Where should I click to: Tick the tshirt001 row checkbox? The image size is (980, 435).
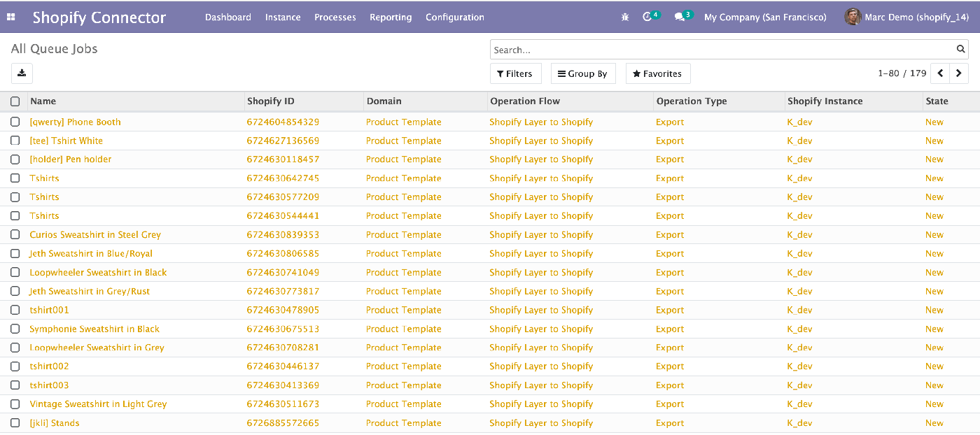pos(15,310)
